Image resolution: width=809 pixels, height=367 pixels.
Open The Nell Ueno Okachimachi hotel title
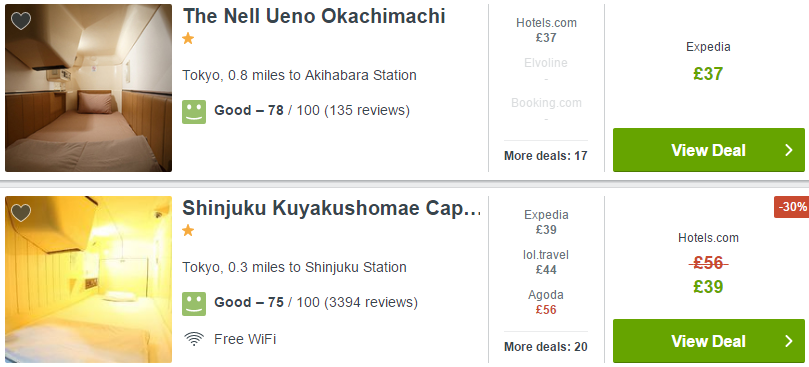pos(314,16)
